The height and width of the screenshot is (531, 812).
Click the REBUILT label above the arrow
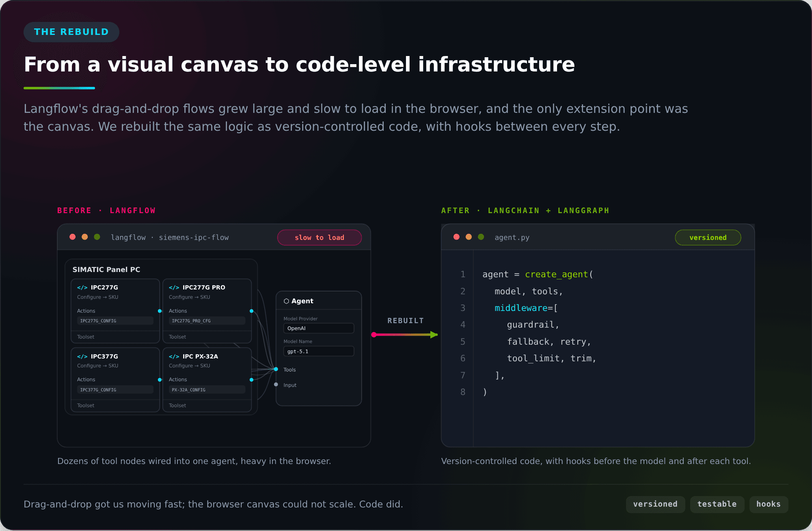click(406, 321)
